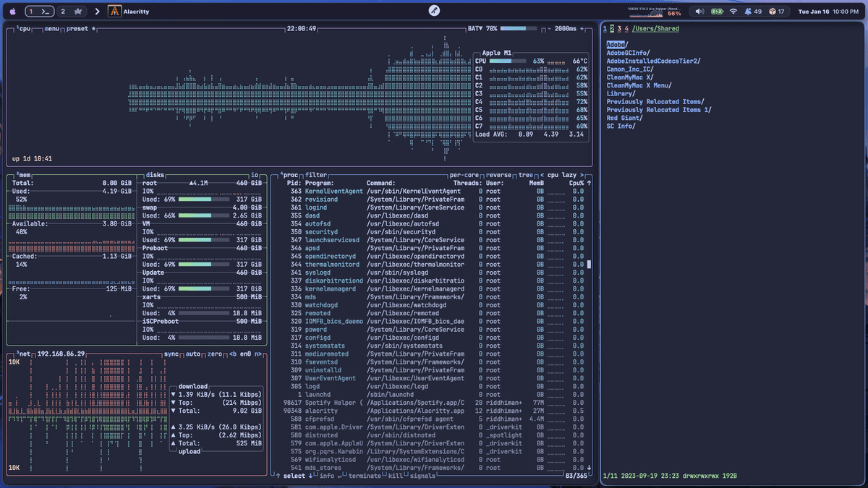Select the terminal workspace icon in the top bar
The width and height of the screenshot is (868, 488).
(46, 12)
